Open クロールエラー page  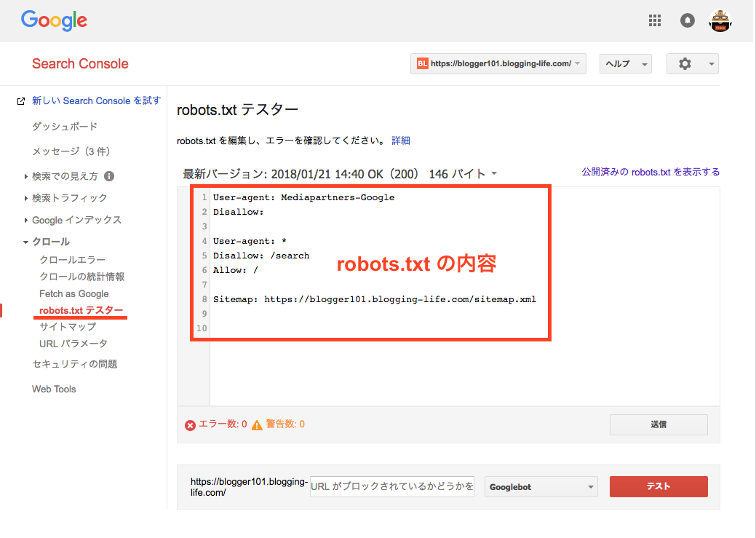[x=72, y=260]
